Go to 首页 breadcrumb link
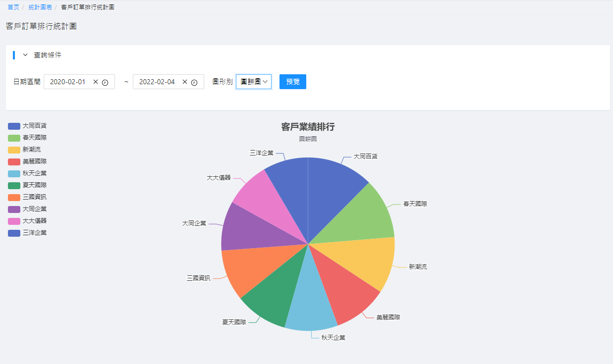Viewport: 613px width, 364px height. [x=13, y=7]
